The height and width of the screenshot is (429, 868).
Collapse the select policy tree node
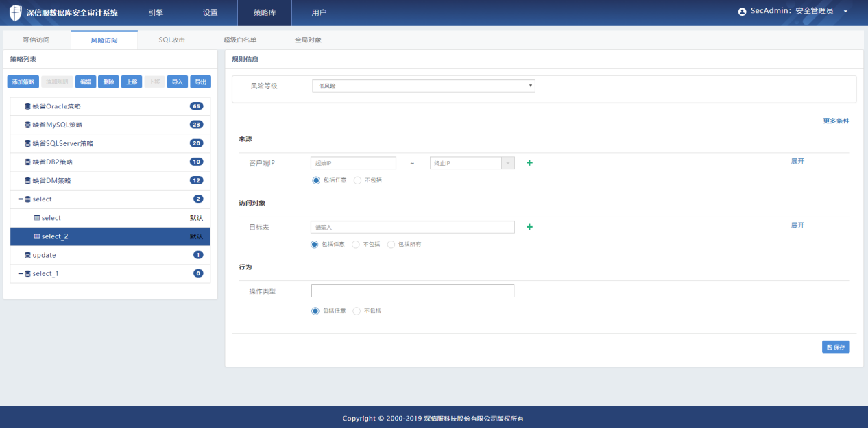click(x=21, y=199)
